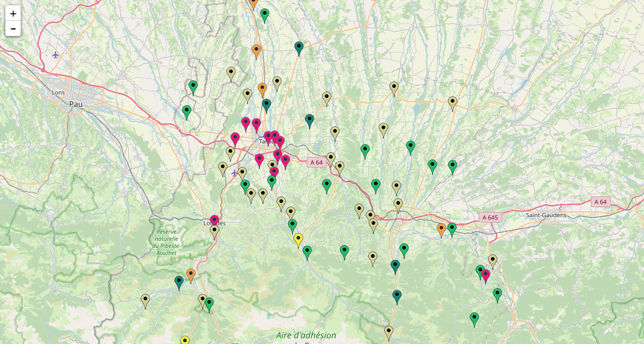This screenshot has width=644, height=344.
Task: Click the A 64 badge above Saint-Gaudens
Action: pos(600,202)
